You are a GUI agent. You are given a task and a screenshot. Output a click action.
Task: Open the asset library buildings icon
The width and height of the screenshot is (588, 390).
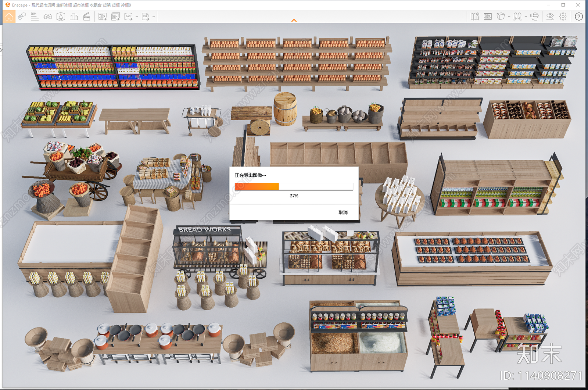pos(73,17)
